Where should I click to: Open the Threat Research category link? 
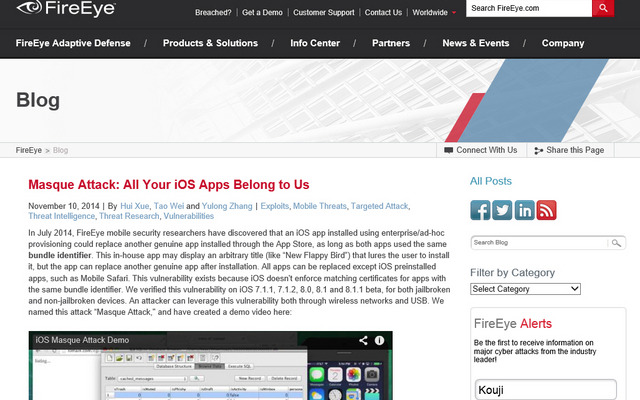129,216
